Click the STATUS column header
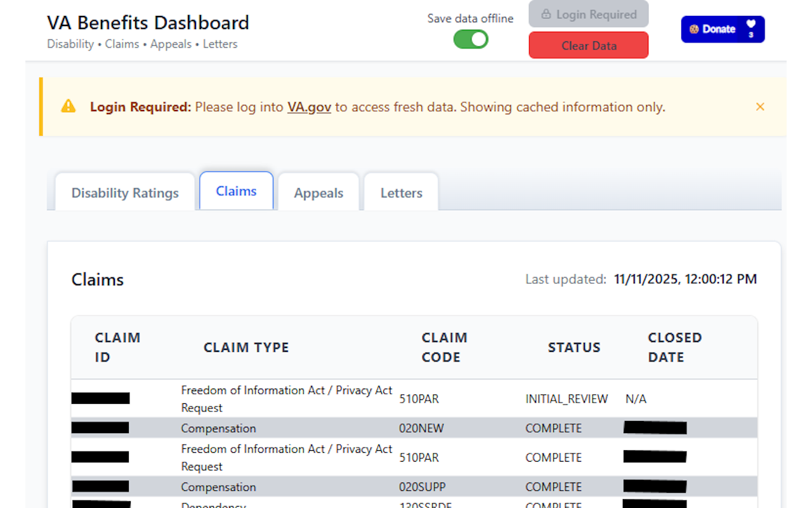The height and width of the screenshot is (508, 812). coord(574,347)
